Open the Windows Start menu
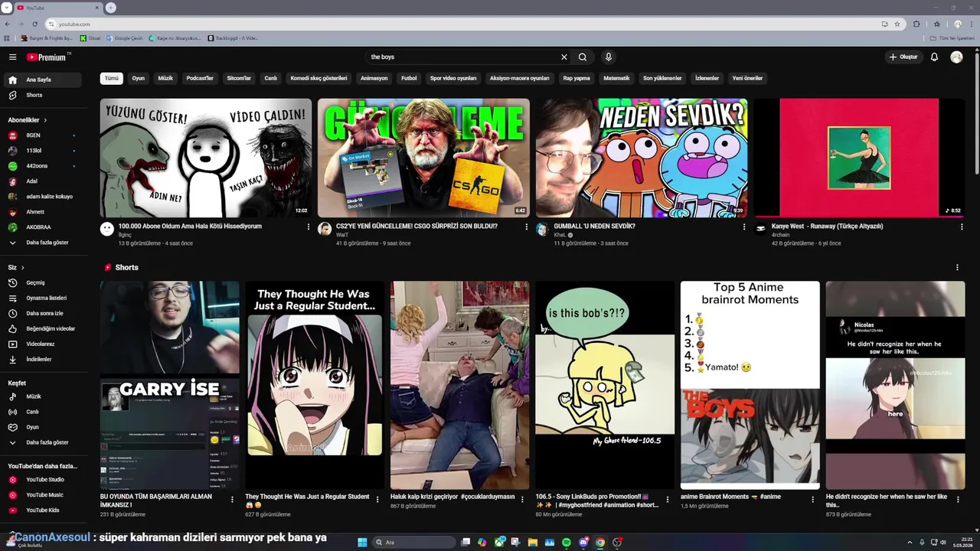Image resolution: width=980 pixels, height=551 pixels. [x=362, y=543]
